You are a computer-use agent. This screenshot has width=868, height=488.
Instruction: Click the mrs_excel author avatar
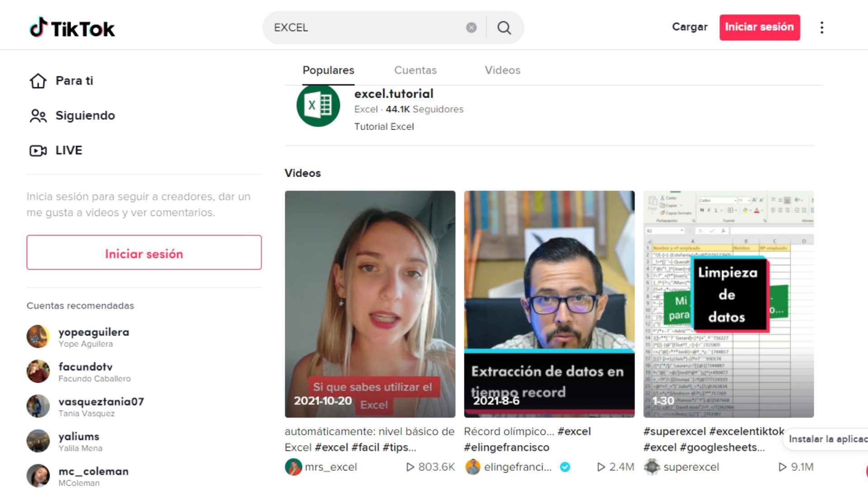click(293, 467)
